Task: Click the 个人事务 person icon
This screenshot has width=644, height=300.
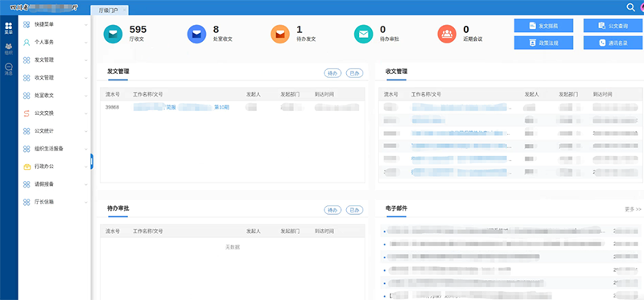Action: [x=27, y=43]
